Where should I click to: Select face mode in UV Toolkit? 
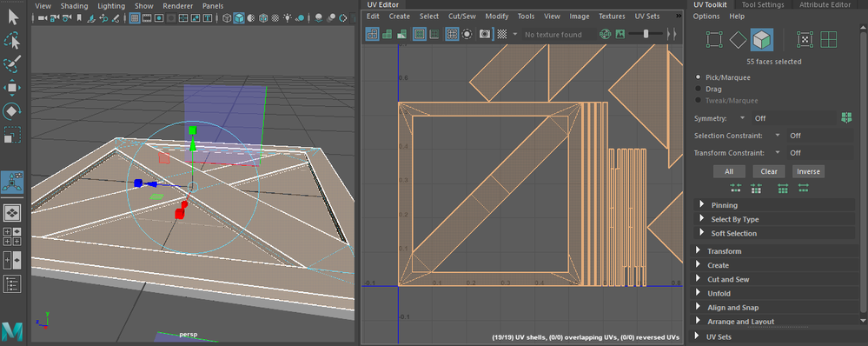pos(762,40)
